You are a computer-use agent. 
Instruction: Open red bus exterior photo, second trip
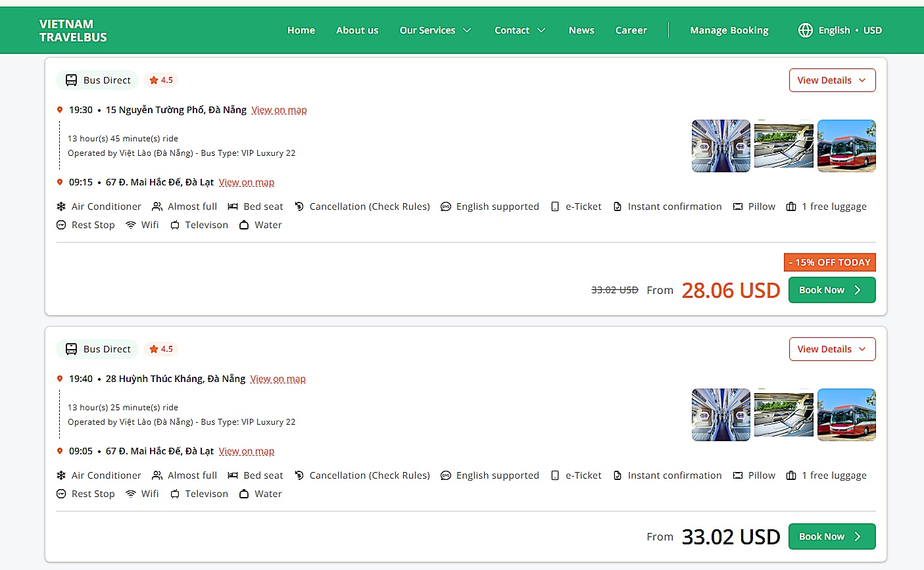(846, 415)
